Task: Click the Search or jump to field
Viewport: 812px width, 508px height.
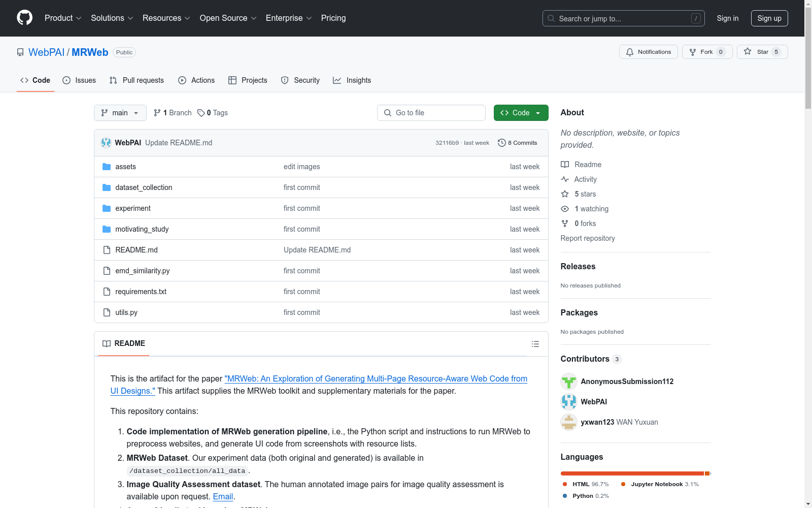Action: (x=624, y=18)
